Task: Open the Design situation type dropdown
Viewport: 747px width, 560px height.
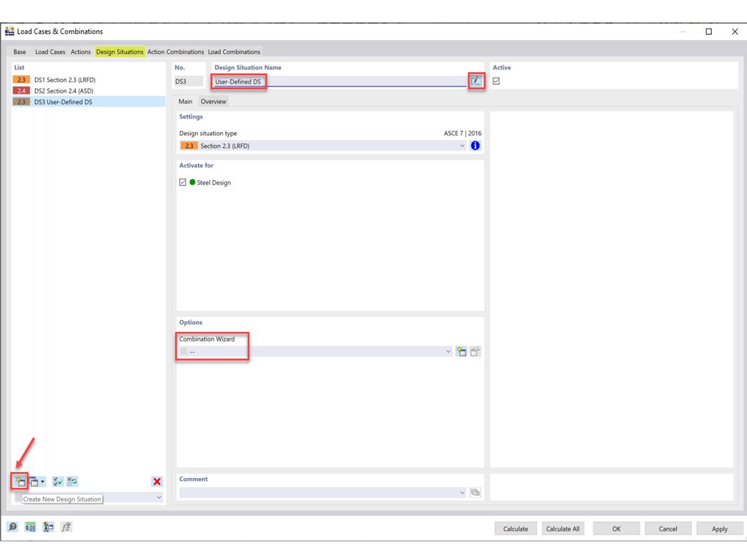Action: click(x=463, y=145)
